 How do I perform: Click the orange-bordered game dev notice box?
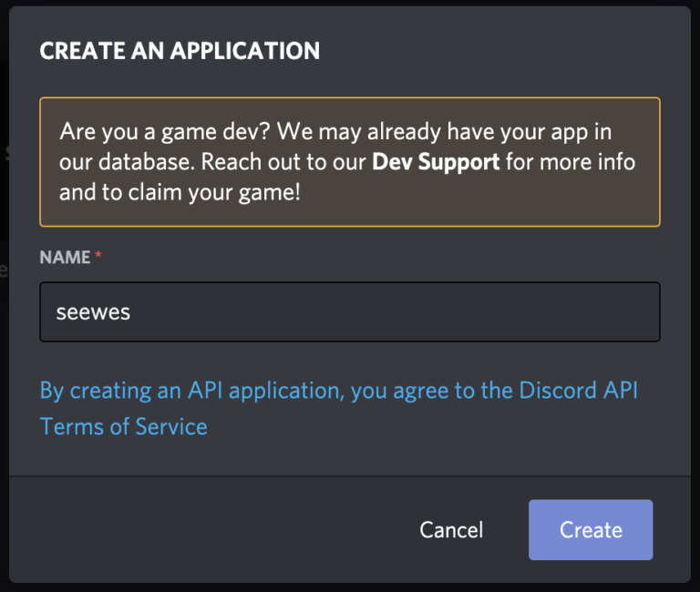click(x=350, y=162)
